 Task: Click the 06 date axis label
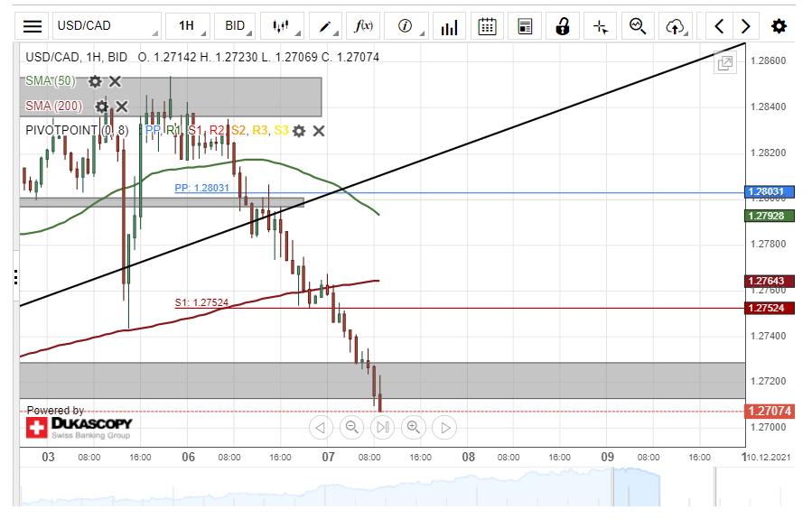click(189, 458)
